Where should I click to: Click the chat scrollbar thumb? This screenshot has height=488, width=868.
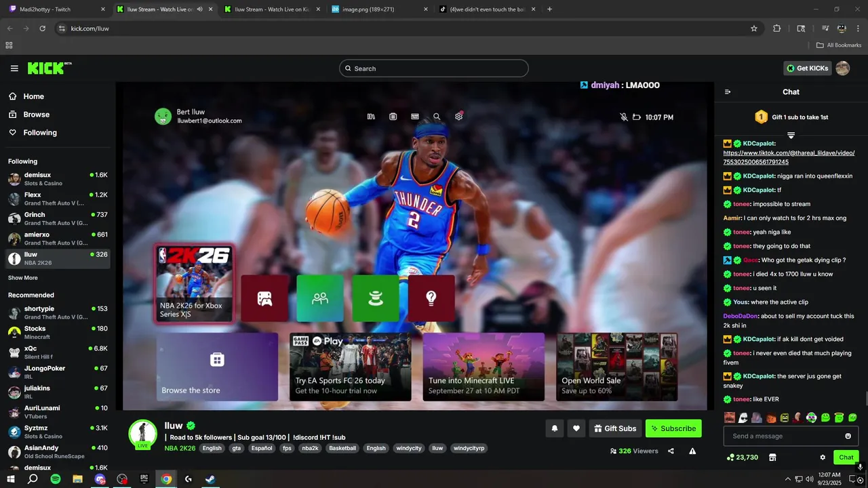coord(865,400)
